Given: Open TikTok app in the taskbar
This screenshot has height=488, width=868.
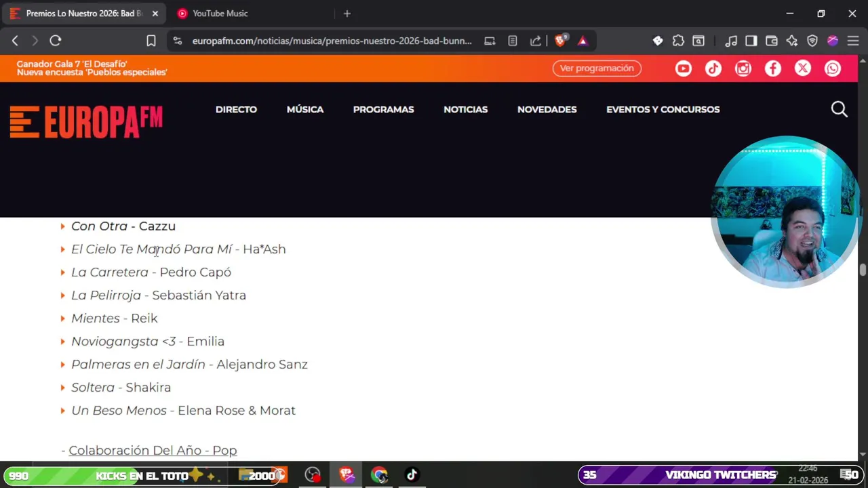Looking at the screenshot, I should 412,474.
